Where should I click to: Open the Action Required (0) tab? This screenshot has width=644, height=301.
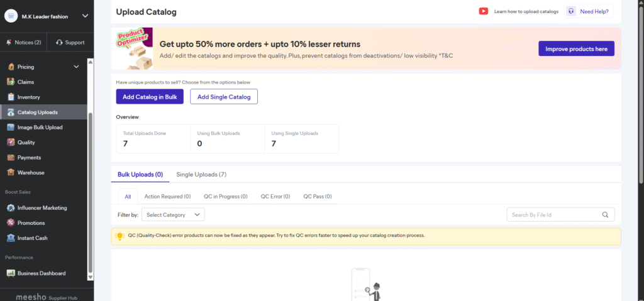coord(167,197)
